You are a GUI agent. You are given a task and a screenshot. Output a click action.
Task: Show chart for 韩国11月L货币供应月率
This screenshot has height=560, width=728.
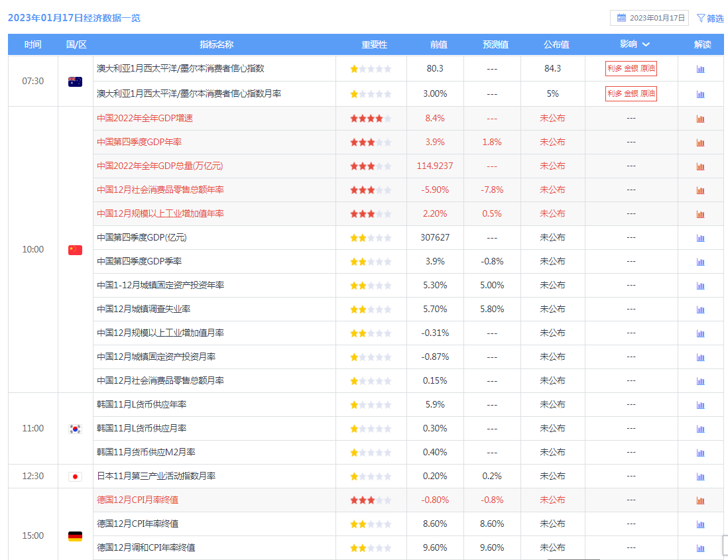[700, 429]
